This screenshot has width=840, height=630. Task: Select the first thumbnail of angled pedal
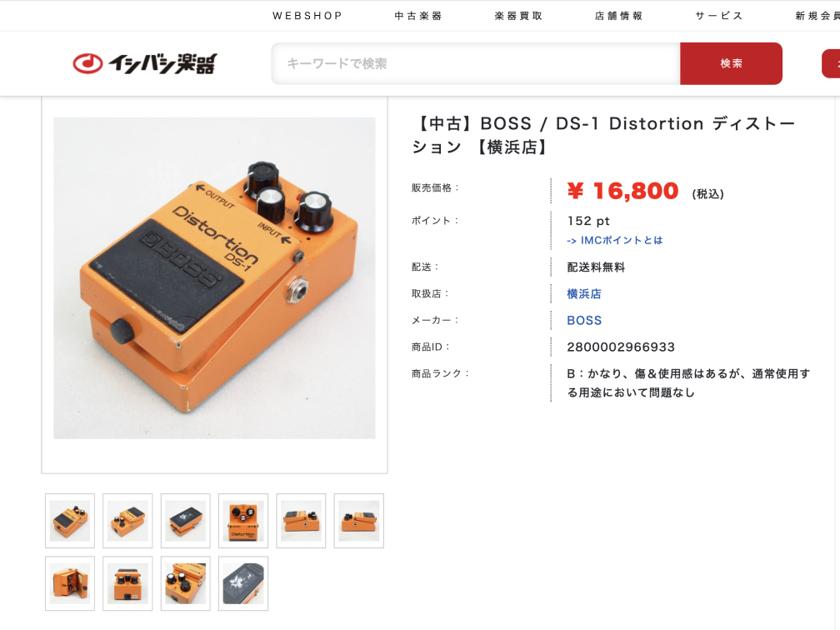tap(70, 521)
